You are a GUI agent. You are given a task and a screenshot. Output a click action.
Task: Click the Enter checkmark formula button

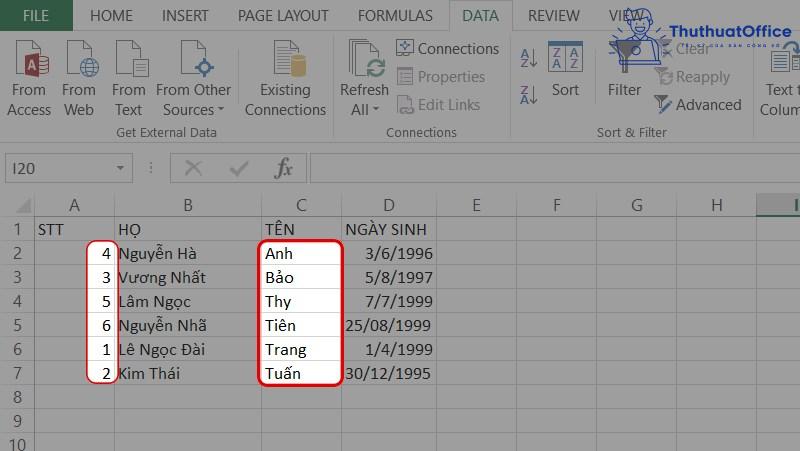coord(238,168)
